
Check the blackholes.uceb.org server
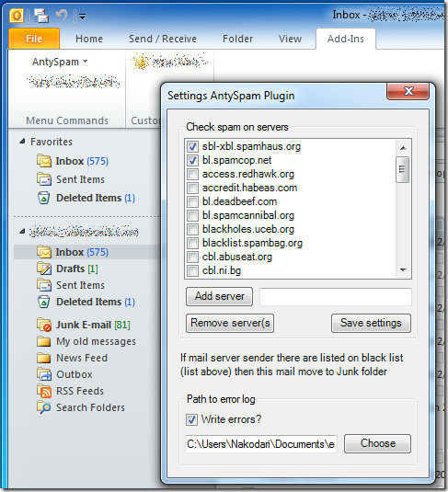click(x=192, y=229)
